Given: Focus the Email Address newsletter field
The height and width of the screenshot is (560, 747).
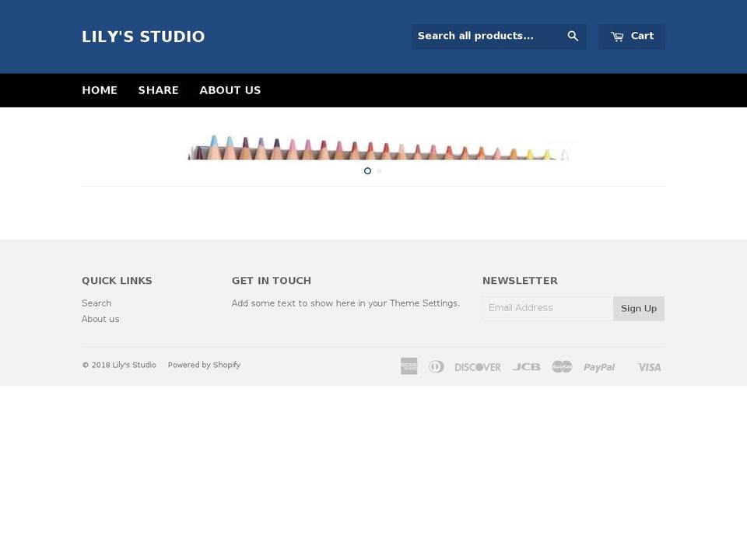Looking at the screenshot, I should click(548, 308).
